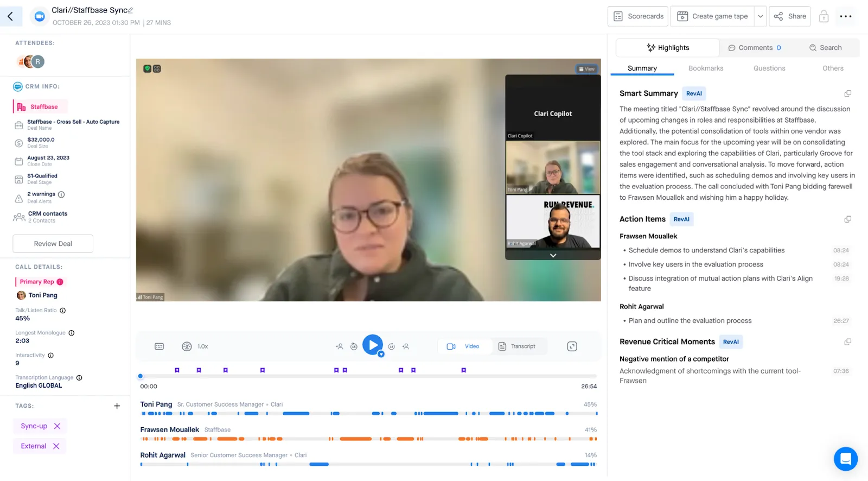Toggle the lock privacy icon
Viewport: 868px width, 481px height.
(824, 16)
